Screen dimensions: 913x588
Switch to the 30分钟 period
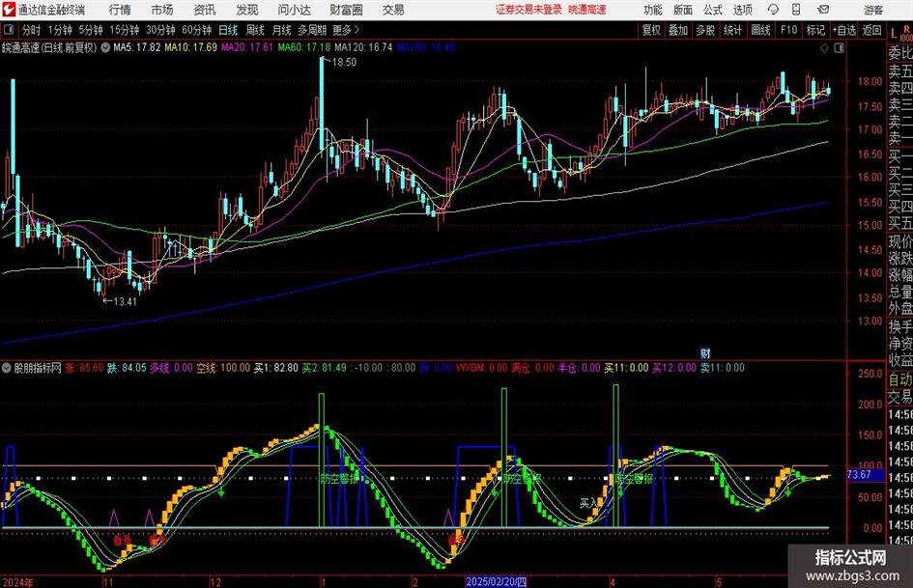coord(160,30)
